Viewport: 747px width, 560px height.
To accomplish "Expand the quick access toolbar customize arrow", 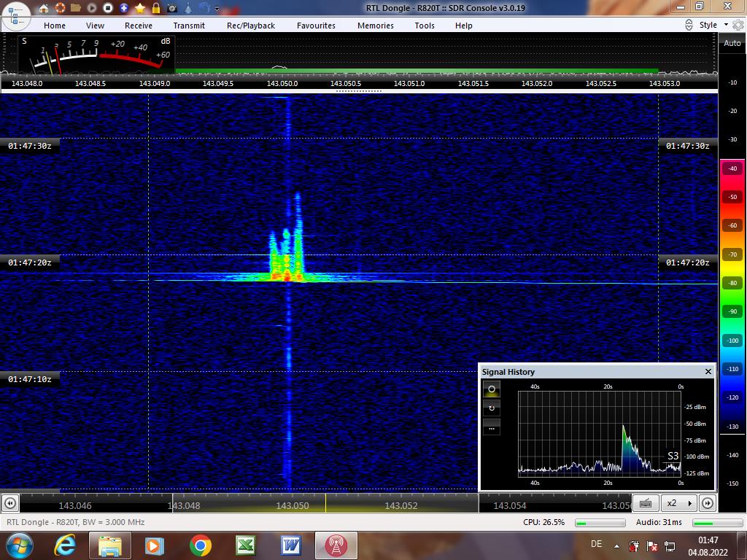I will 217,9.
